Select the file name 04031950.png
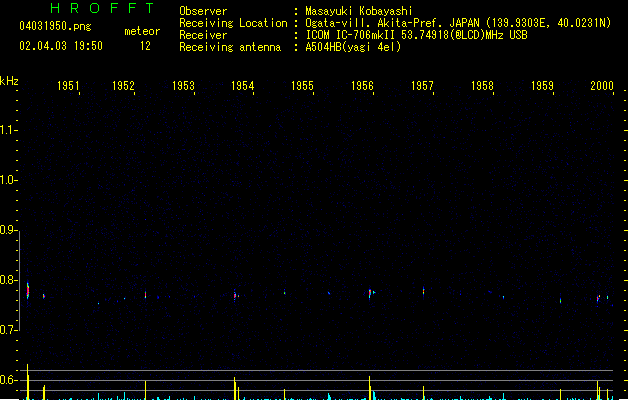The height and width of the screenshot is (400, 629). tap(55, 26)
